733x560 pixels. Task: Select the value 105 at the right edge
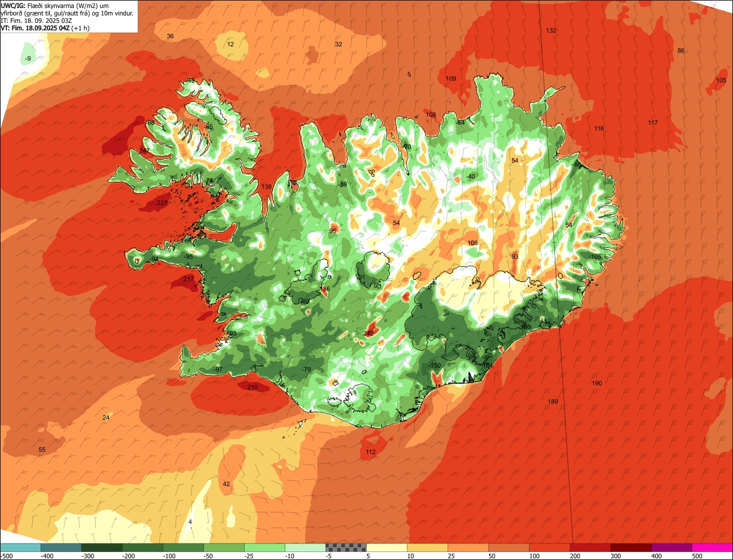click(x=721, y=81)
